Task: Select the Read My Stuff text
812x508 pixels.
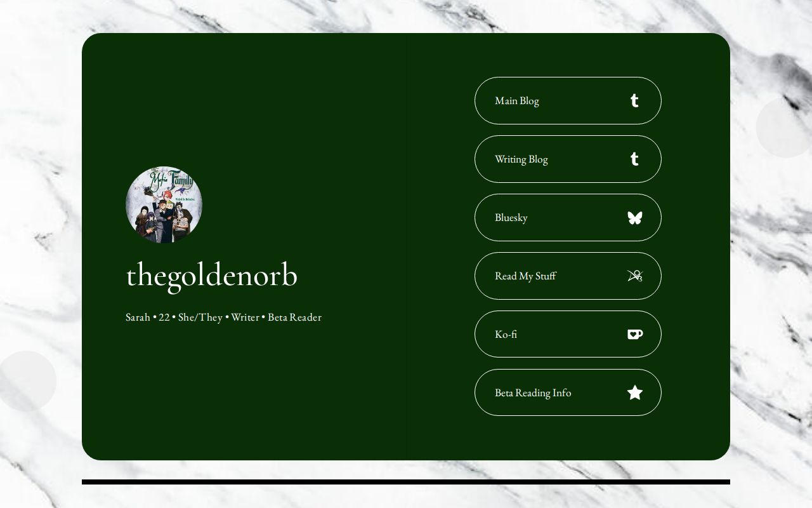Action: (x=525, y=276)
